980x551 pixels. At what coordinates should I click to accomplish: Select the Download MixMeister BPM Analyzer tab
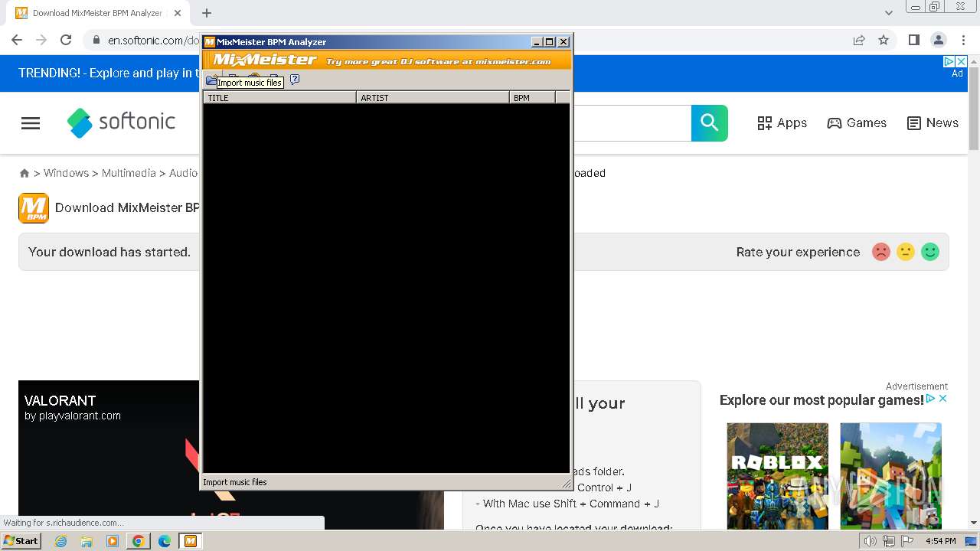pos(99,13)
